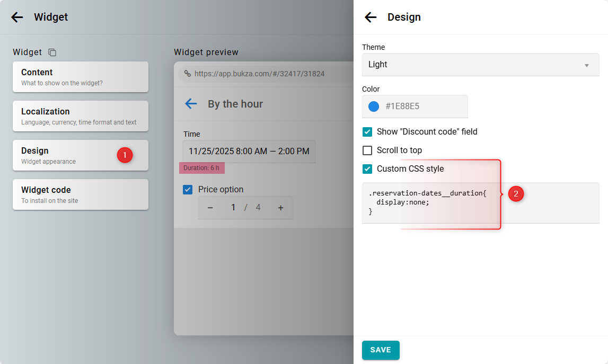Viewport: 608px width, 364px height.
Task: Click the By the hour heading
Action: pyautogui.click(x=235, y=104)
